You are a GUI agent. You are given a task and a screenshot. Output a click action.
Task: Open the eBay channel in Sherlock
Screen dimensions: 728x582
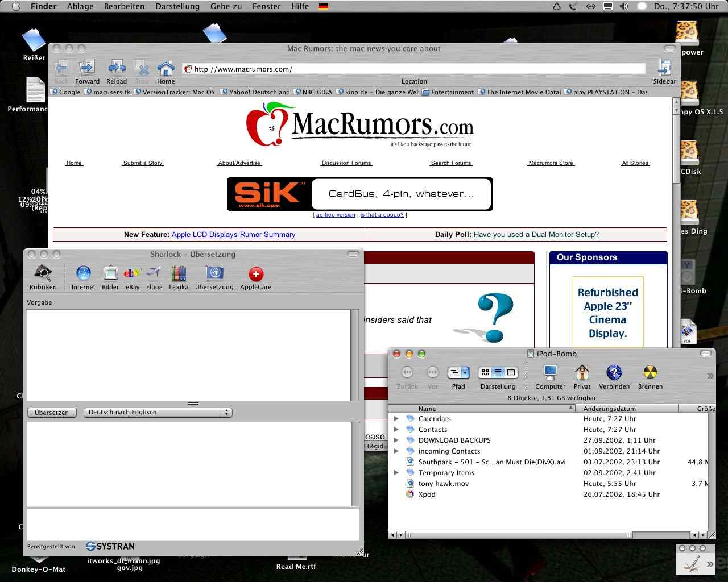coord(133,278)
